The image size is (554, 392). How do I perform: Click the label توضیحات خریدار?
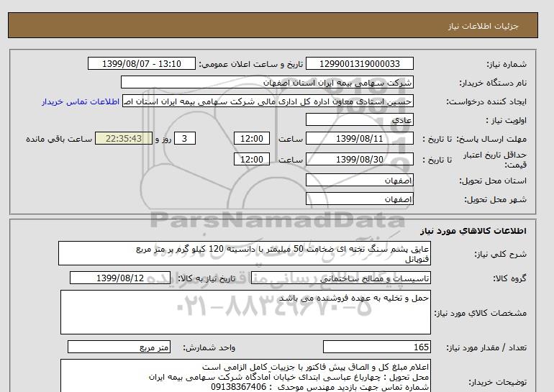point(497,383)
